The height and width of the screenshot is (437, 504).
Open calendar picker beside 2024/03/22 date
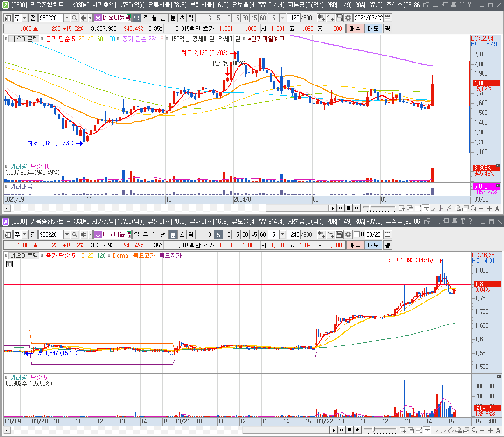(388, 18)
